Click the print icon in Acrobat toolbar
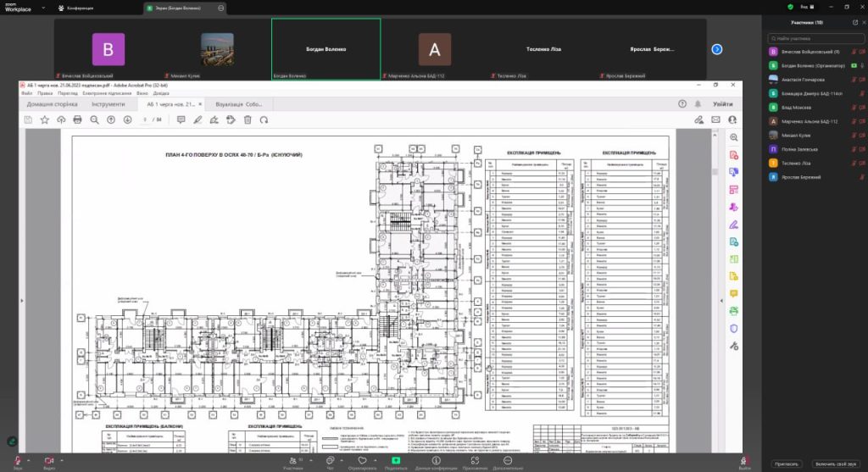868x472 pixels. [77, 119]
